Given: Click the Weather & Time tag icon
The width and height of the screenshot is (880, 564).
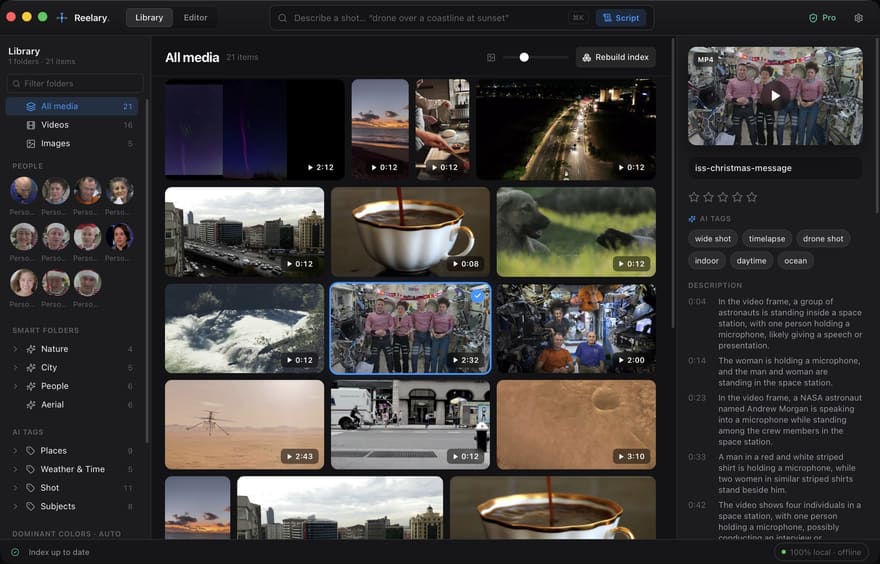Looking at the screenshot, I should click(x=30, y=469).
